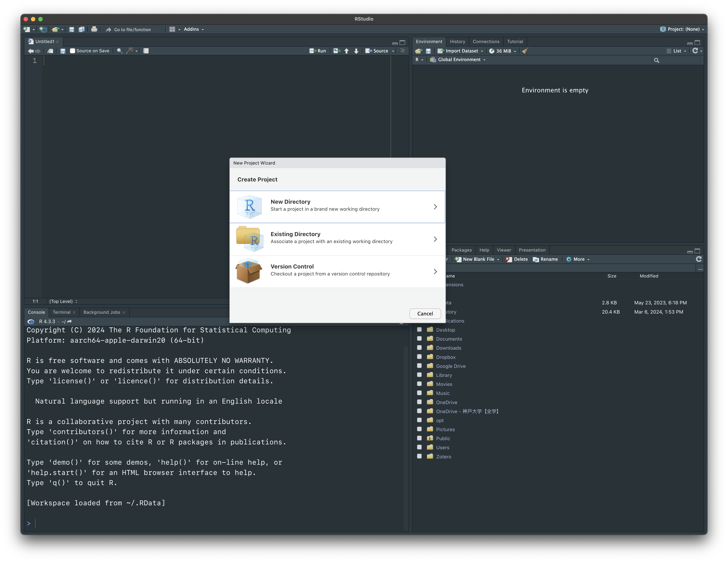Print the current file
728x562 pixels.
94,29
